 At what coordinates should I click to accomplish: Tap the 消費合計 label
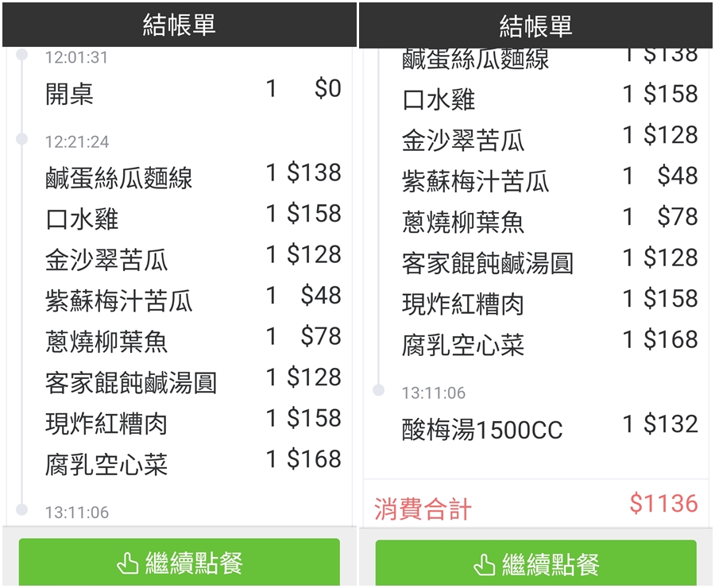click(x=423, y=509)
